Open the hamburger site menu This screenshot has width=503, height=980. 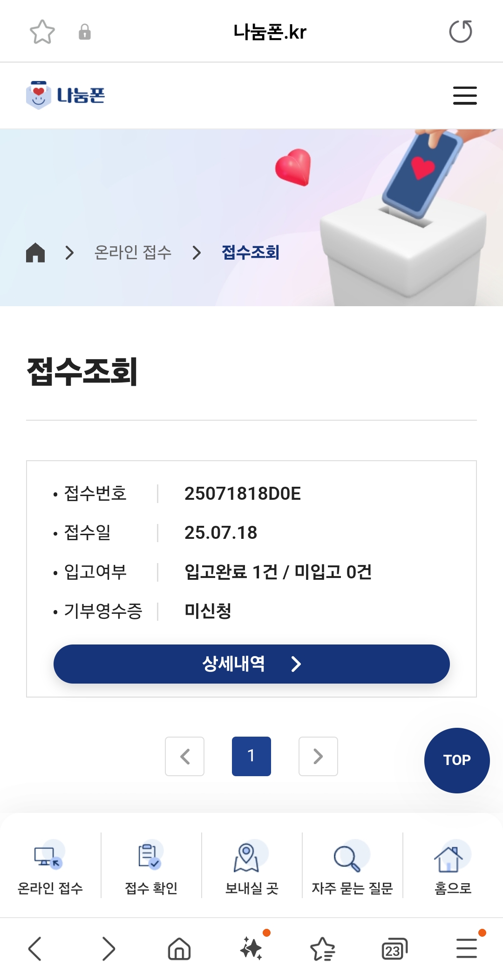click(465, 95)
